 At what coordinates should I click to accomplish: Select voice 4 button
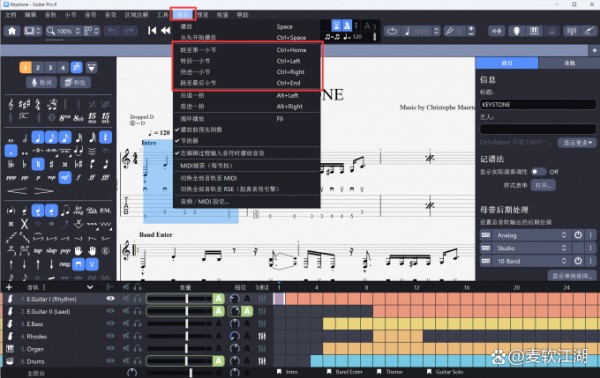(63, 68)
